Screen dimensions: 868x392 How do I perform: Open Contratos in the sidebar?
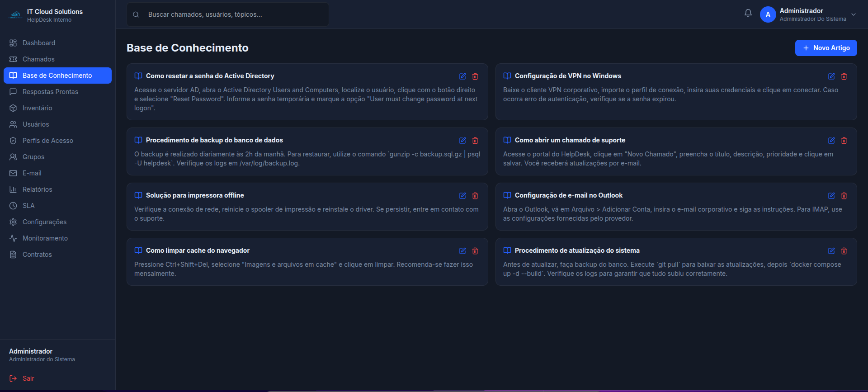[x=57, y=255]
